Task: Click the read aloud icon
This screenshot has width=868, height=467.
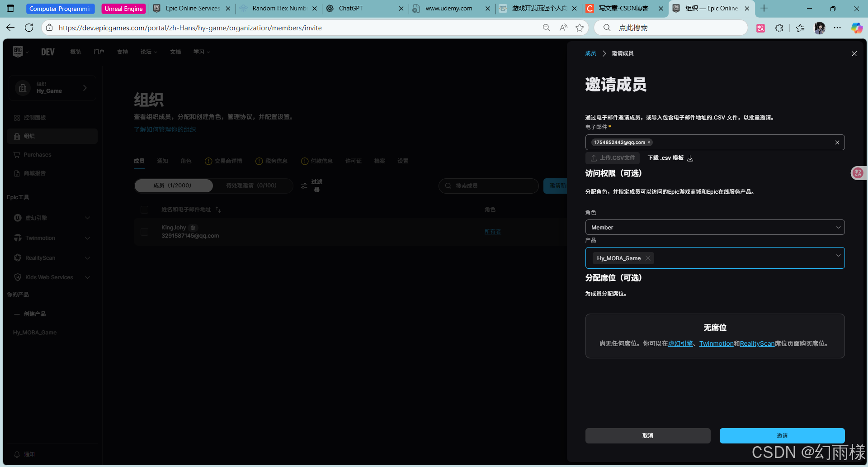Action: click(x=563, y=28)
